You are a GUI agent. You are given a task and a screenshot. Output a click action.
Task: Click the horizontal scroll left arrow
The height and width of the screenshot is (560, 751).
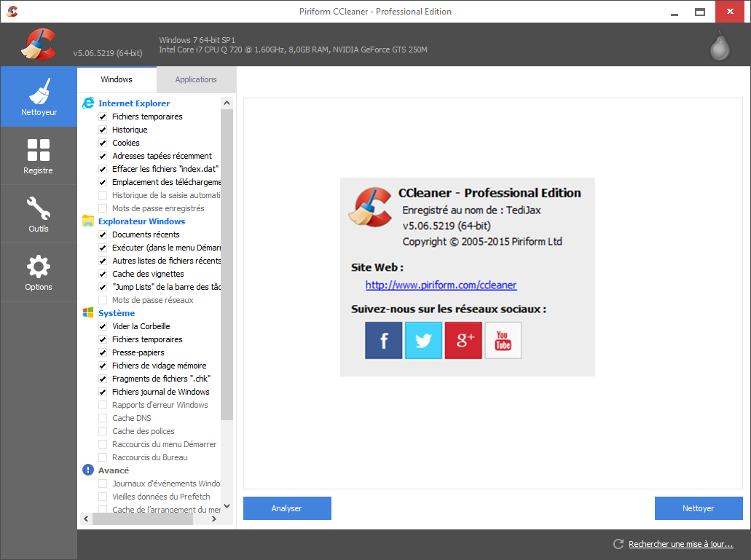coord(86,518)
